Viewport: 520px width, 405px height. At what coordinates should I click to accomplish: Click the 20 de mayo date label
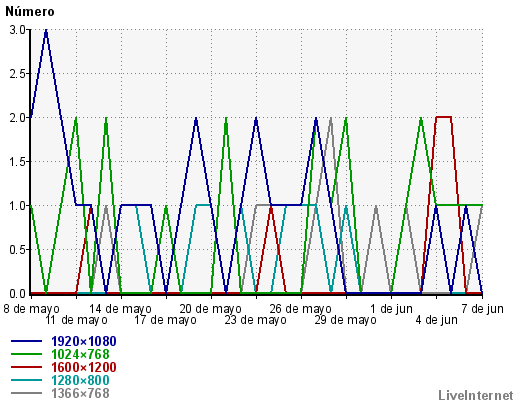click(x=210, y=309)
